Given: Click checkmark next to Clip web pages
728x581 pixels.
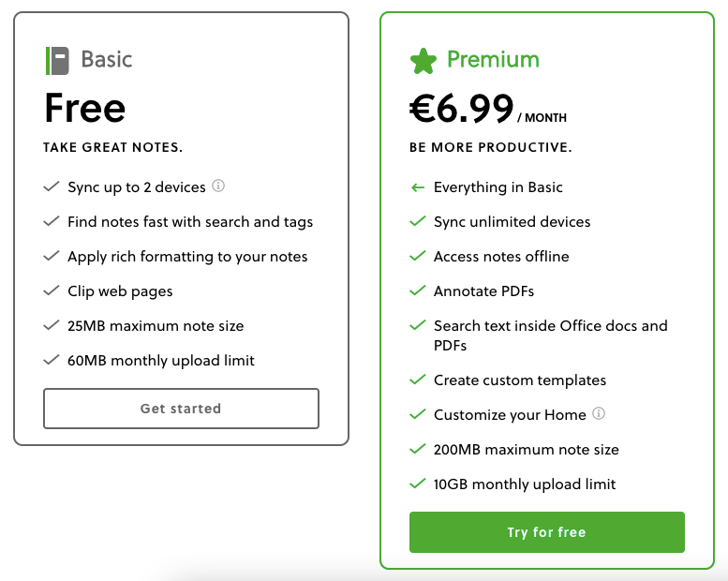Looking at the screenshot, I should [x=52, y=290].
